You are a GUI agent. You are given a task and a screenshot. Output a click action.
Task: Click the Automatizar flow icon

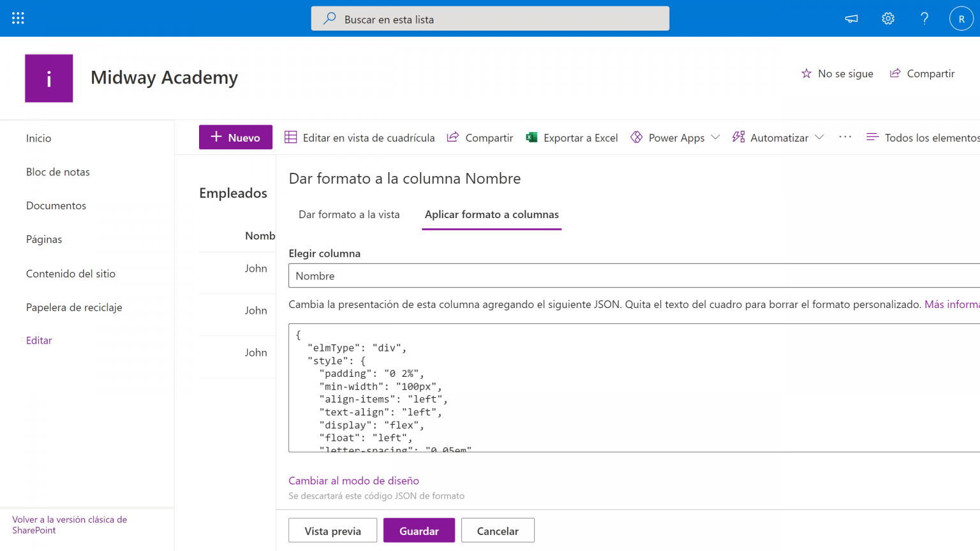738,136
